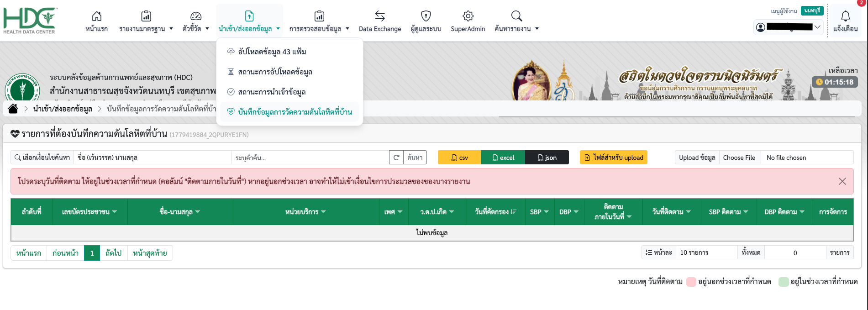Export table as excel
Image resolution: width=868 pixels, height=310 pixels.
tap(503, 158)
